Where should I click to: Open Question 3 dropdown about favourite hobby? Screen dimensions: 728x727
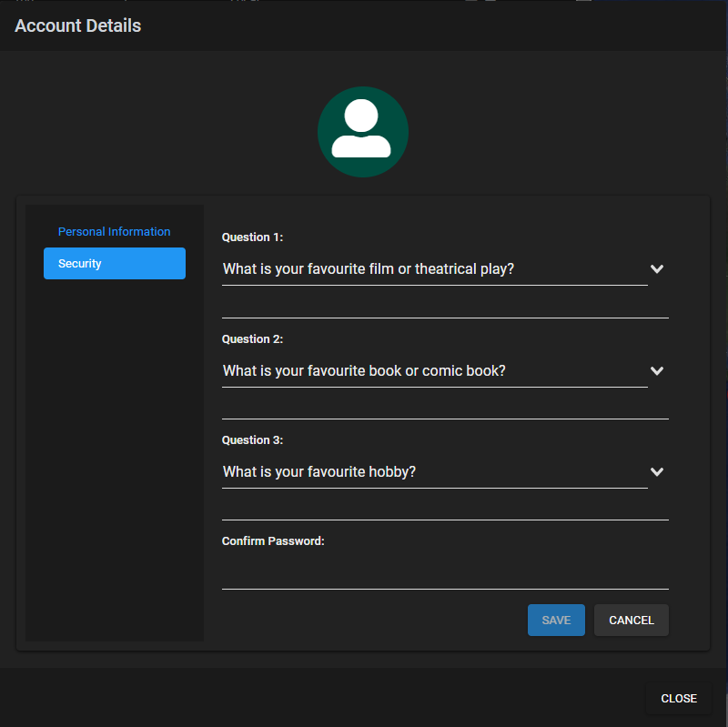(x=435, y=472)
